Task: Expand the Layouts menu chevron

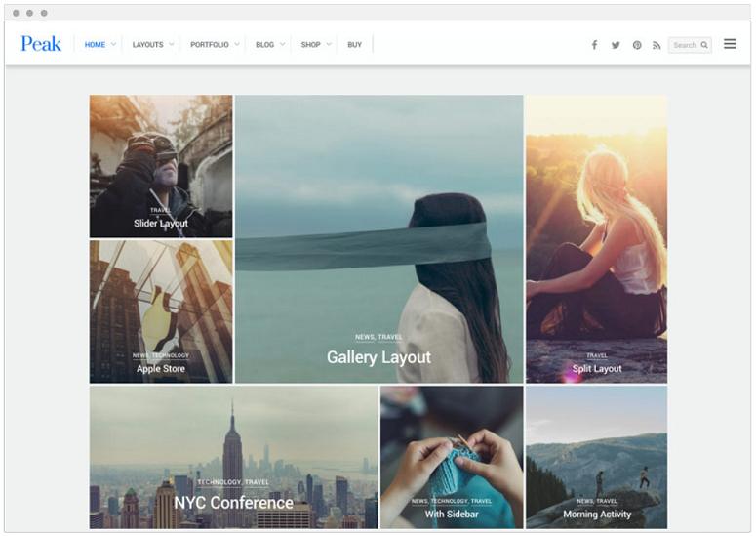Action: point(171,44)
